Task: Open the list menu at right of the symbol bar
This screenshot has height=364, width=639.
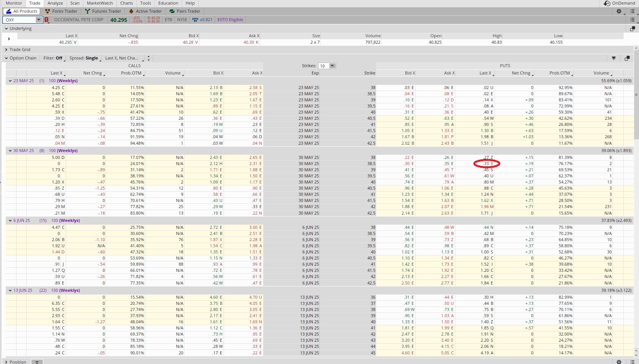Action: (x=632, y=20)
